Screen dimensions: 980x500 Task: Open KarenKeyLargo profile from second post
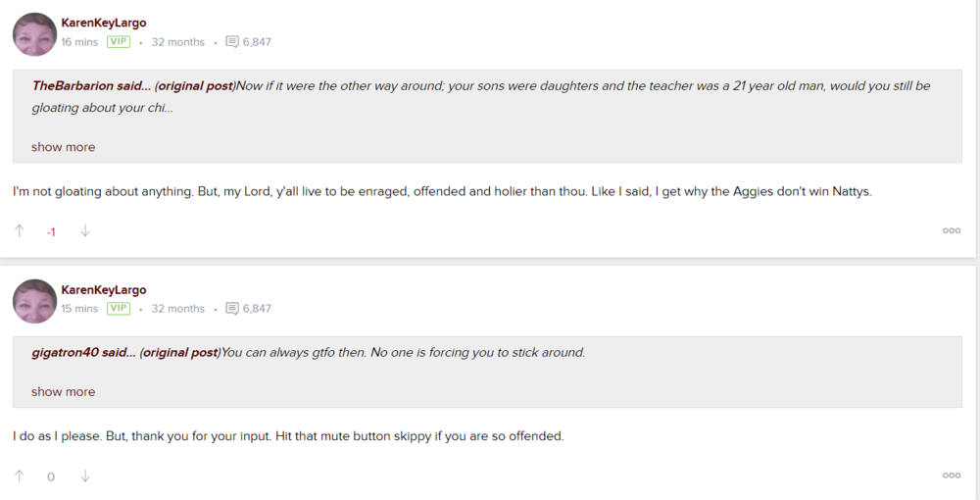pyautogui.click(x=103, y=290)
